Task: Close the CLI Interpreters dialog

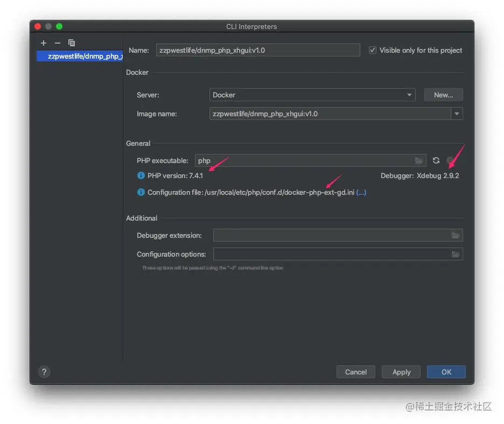Action: [38, 26]
